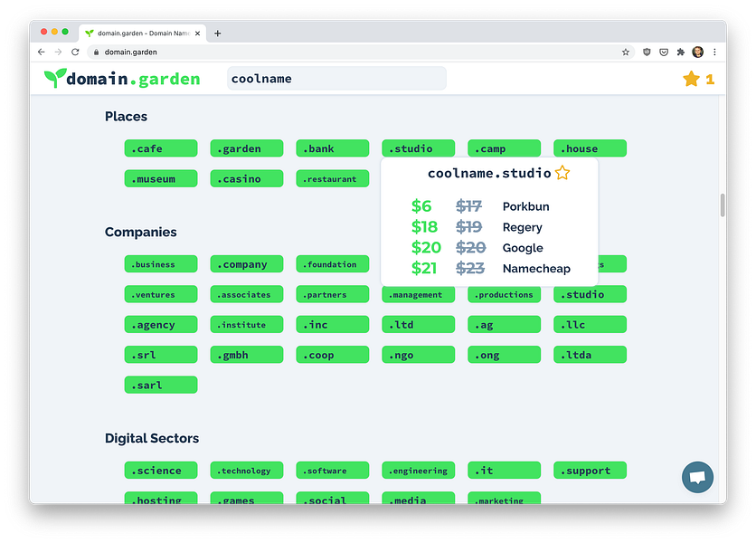Select the .company extension
The height and width of the screenshot is (543, 756).
pyautogui.click(x=247, y=264)
